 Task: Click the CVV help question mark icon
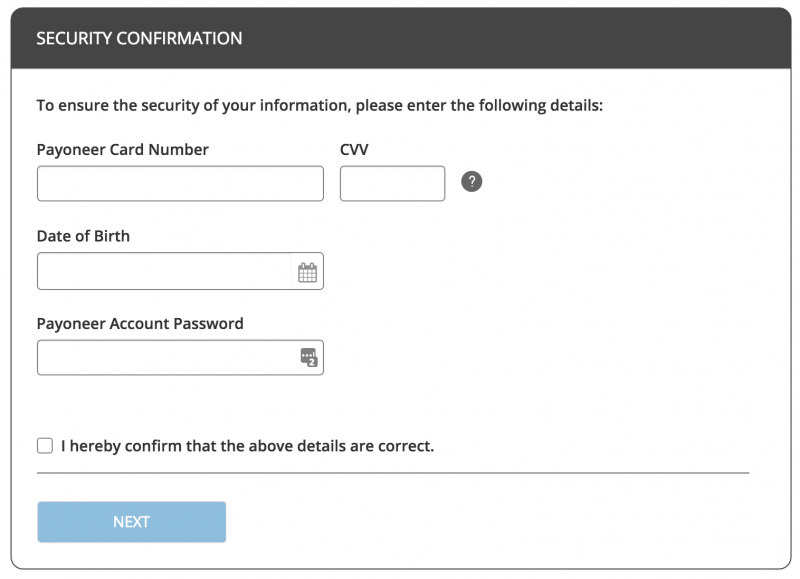coord(471,182)
